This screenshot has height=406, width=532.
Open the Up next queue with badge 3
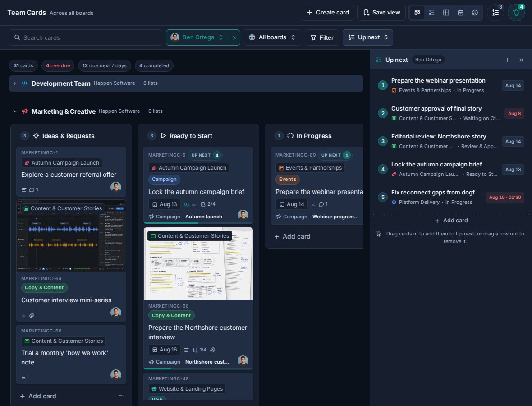495,13
